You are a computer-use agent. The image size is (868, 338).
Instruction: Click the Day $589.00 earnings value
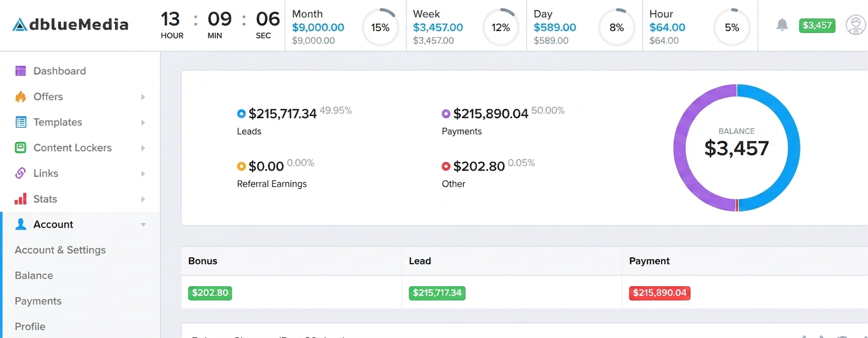[555, 27]
